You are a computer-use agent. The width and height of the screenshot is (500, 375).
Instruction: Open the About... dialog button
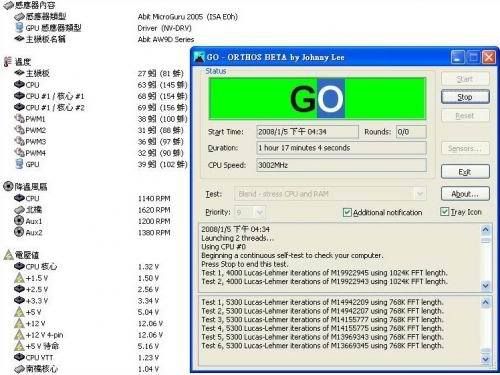click(x=465, y=194)
